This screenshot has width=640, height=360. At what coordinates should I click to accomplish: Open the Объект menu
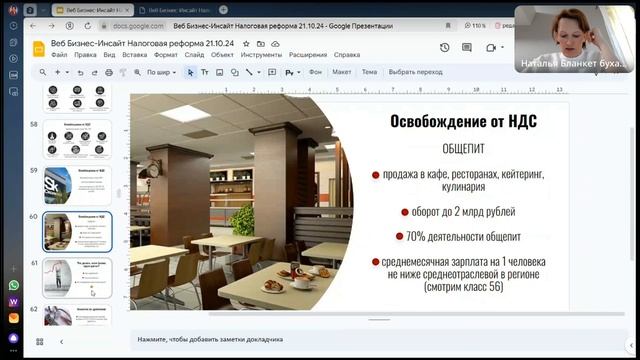tap(222, 55)
